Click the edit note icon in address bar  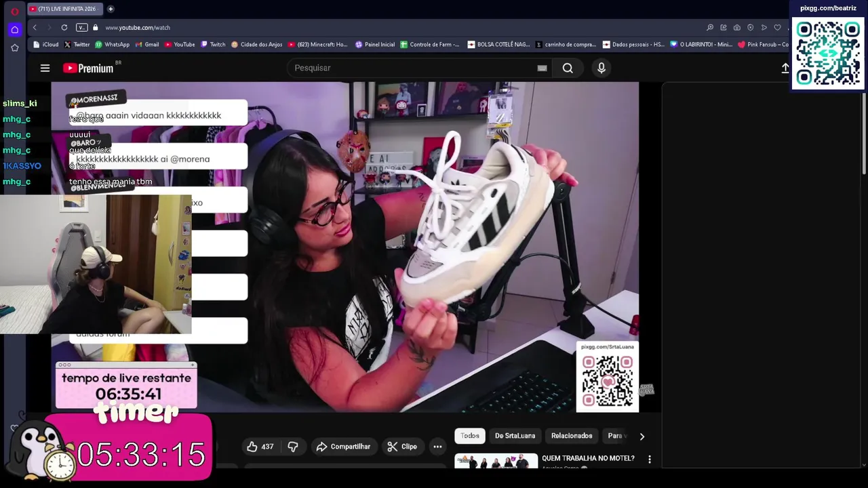[724, 27]
